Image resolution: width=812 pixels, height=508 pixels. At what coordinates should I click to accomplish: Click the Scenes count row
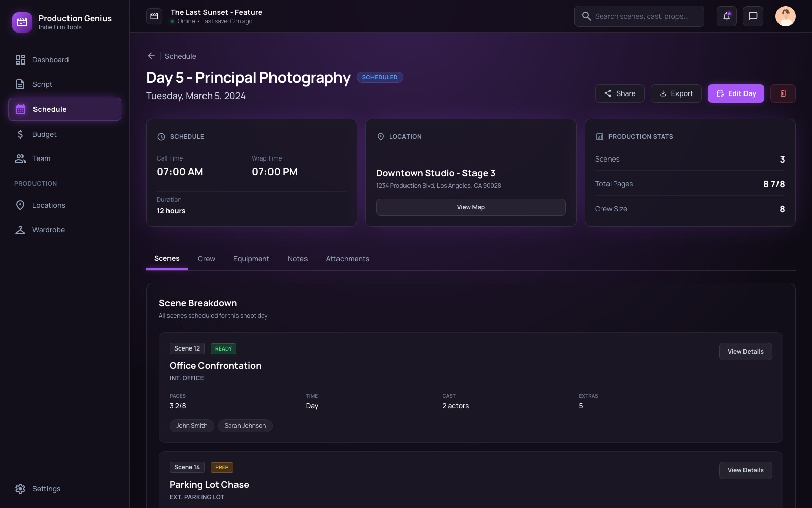point(690,159)
